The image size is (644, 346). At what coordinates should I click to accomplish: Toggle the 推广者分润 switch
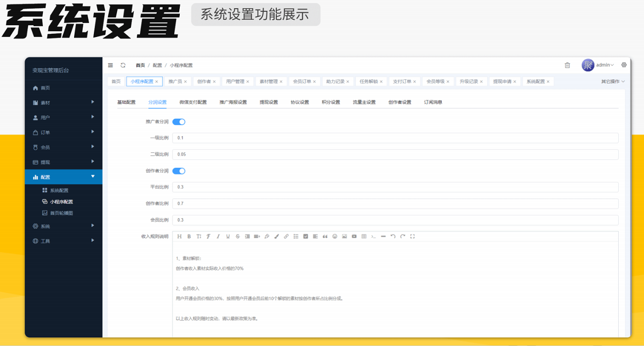tap(179, 122)
